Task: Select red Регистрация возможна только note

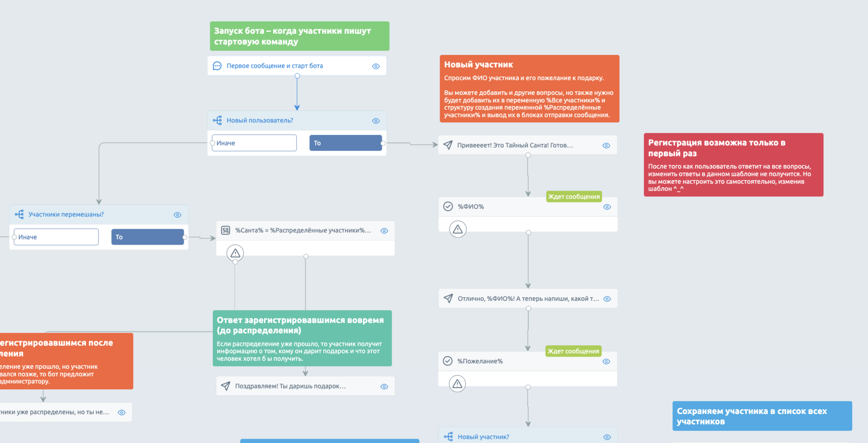Action: point(734,165)
